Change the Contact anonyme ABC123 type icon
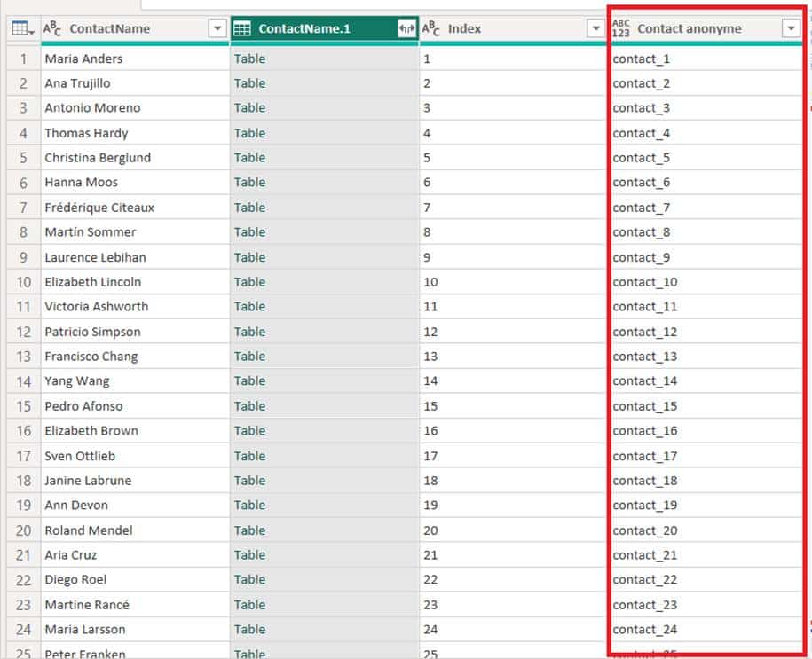This screenshot has height=659, width=812. [621, 29]
